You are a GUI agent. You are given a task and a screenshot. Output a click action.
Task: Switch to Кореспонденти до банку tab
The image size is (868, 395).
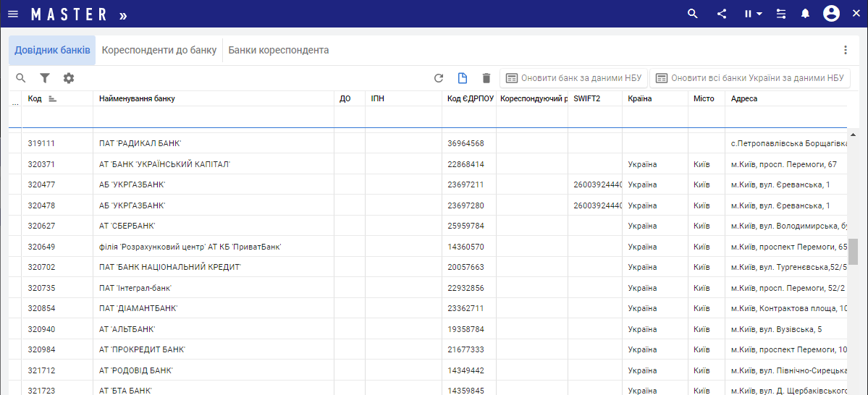pyautogui.click(x=159, y=51)
